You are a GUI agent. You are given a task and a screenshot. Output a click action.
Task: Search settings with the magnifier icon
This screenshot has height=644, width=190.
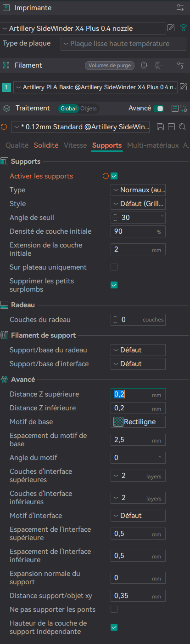click(x=182, y=126)
